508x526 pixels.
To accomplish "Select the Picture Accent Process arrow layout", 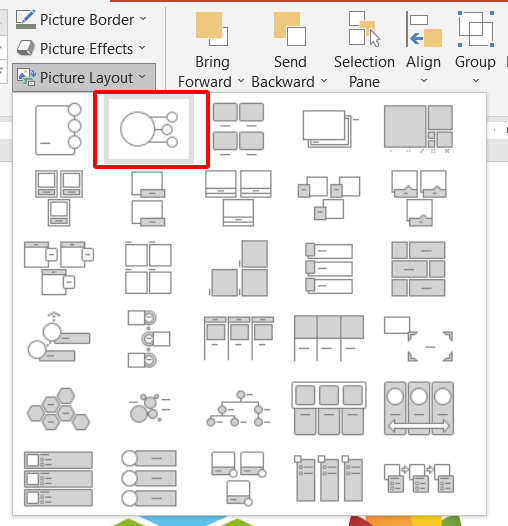I will pyautogui.click(x=419, y=479).
